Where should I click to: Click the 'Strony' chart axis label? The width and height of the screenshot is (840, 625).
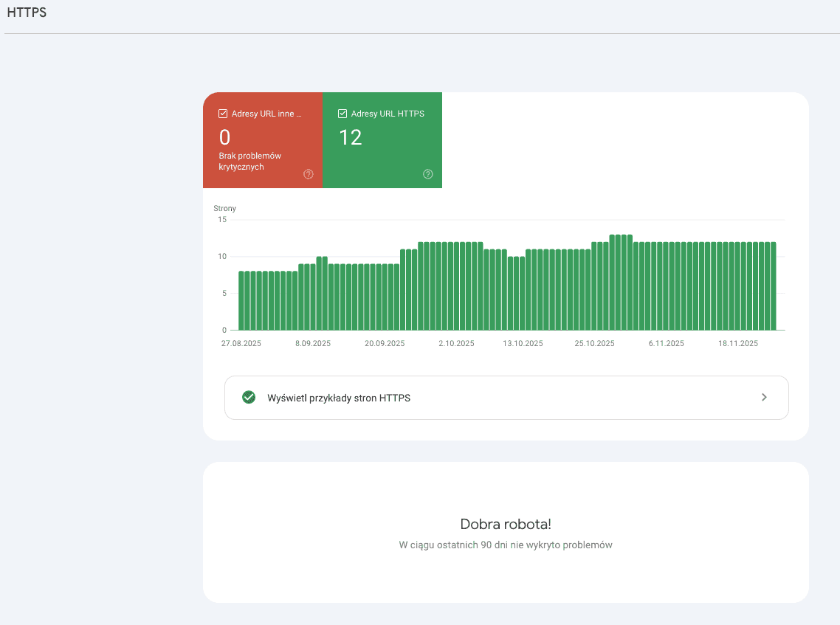(x=224, y=208)
